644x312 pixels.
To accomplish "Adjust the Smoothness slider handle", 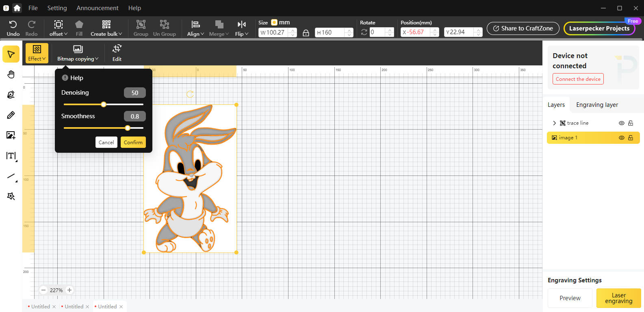I will click(128, 128).
